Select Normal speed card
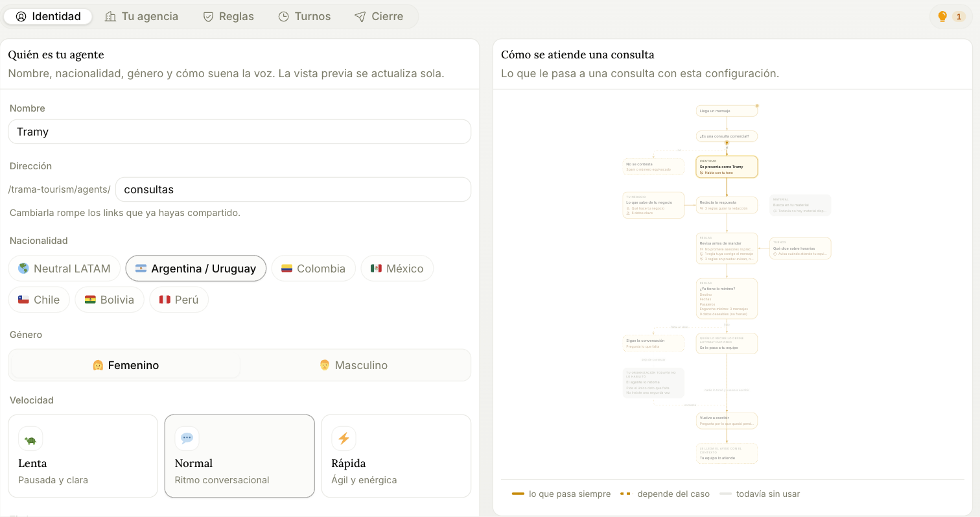Viewport: 980px width, 517px height. tap(240, 456)
